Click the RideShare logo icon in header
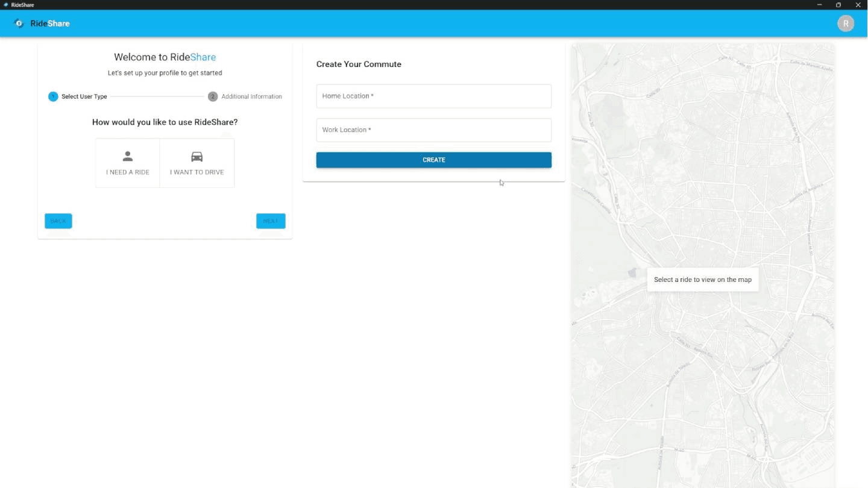 pyautogui.click(x=19, y=23)
